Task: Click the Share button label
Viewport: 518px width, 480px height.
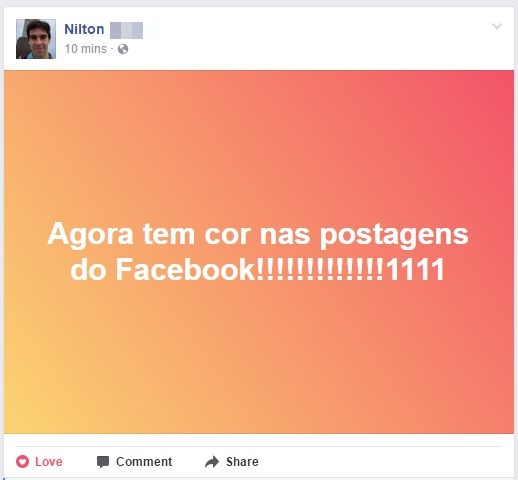Action: (x=242, y=462)
